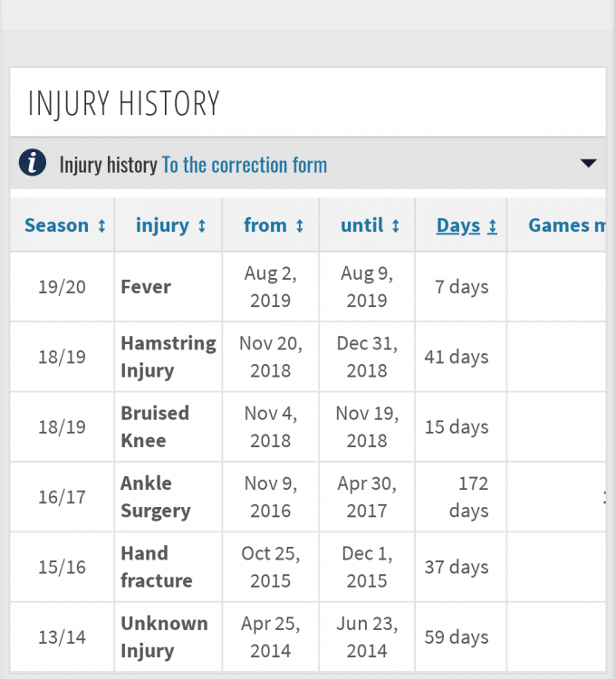Sort by the injury column header
616x679 pixels.
pos(162,225)
